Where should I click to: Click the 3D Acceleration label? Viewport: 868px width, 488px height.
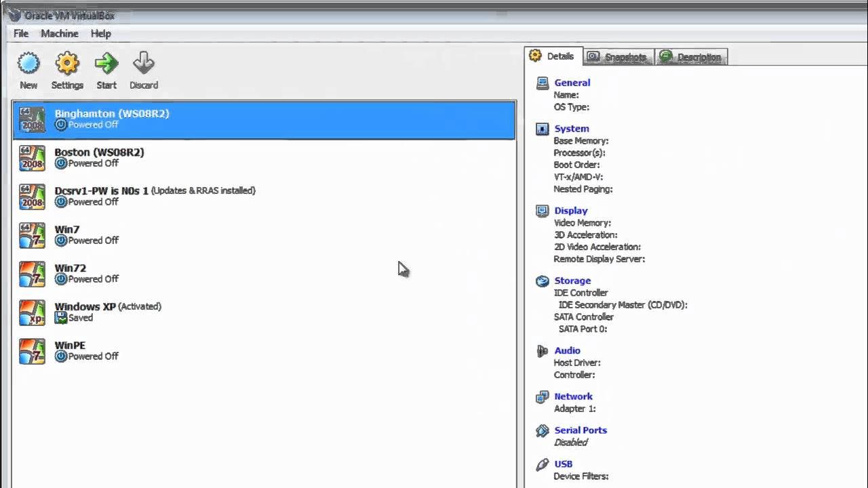point(585,235)
